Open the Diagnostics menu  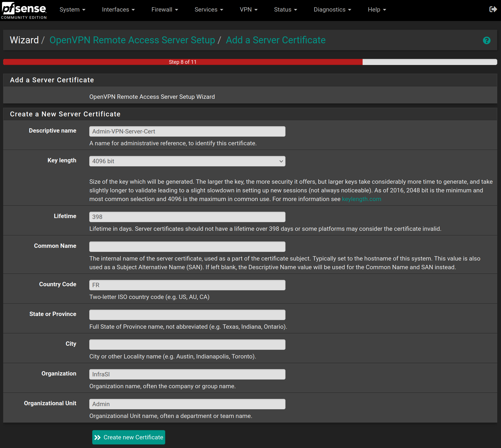[x=332, y=10]
